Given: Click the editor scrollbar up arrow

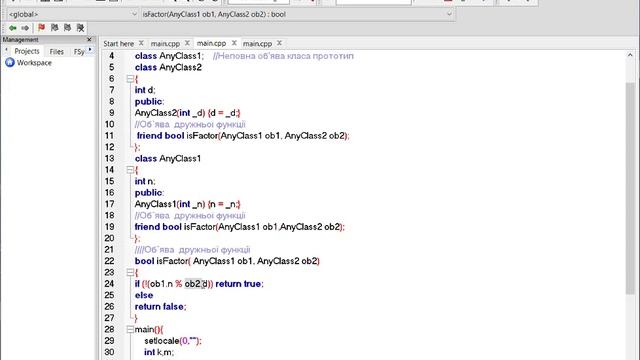Looking at the screenshot, I should [630, 55].
